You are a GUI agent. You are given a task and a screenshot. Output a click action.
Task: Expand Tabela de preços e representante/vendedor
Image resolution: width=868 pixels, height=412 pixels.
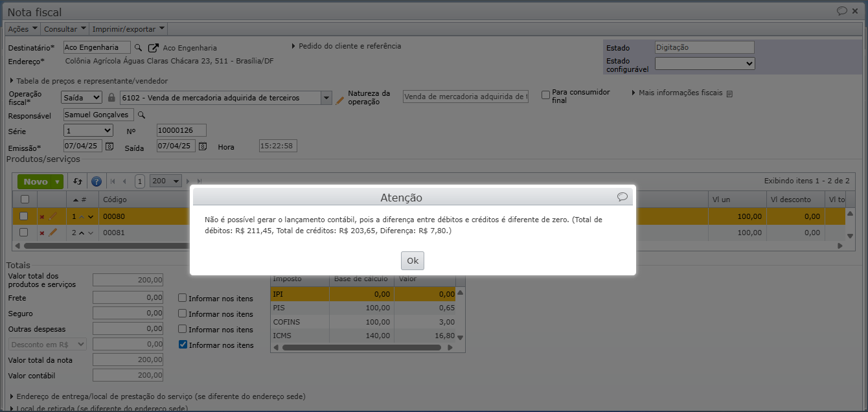(x=89, y=81)
